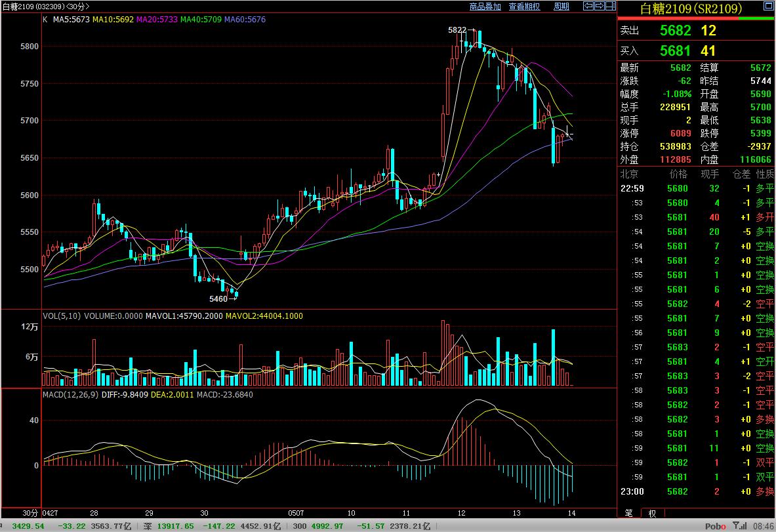Click the 0507 date on time axis

click(296, 513)
